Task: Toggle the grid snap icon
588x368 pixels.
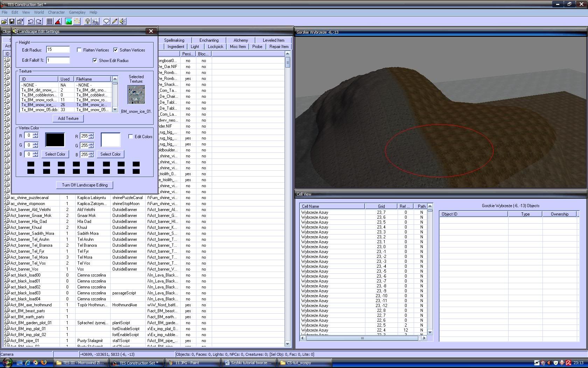Action: 50,21
